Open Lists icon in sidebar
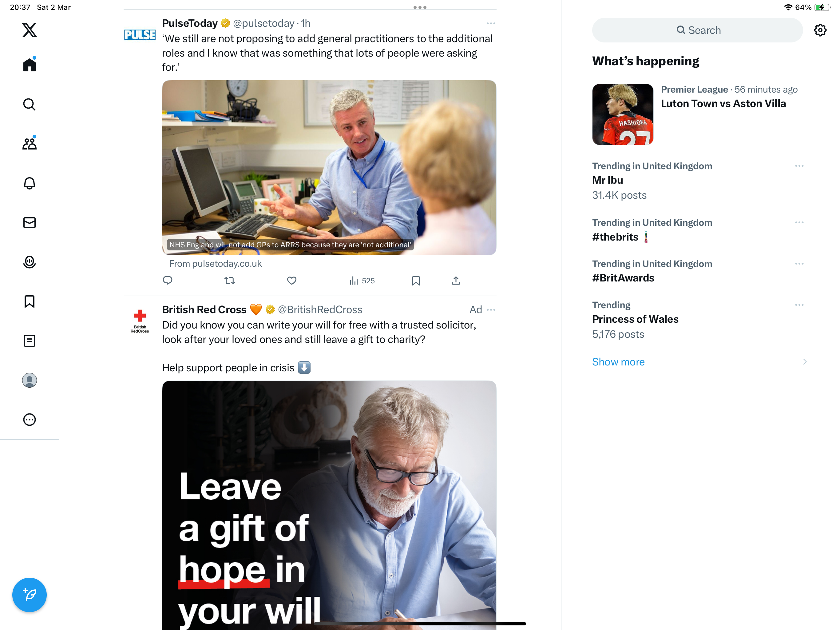The image size is (840, 630). pos(29,341)
